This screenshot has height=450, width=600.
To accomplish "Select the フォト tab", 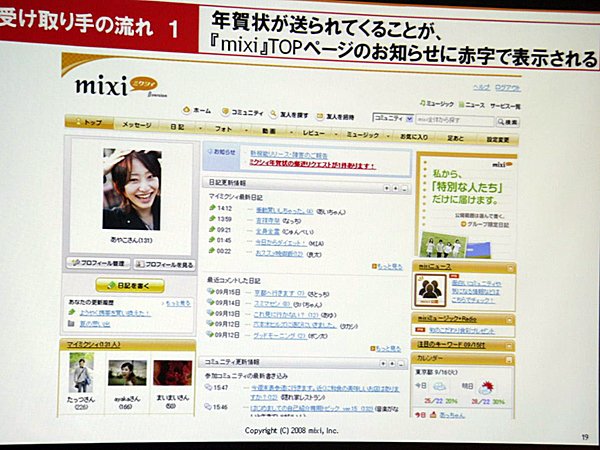I will click(x=223, y=129).
